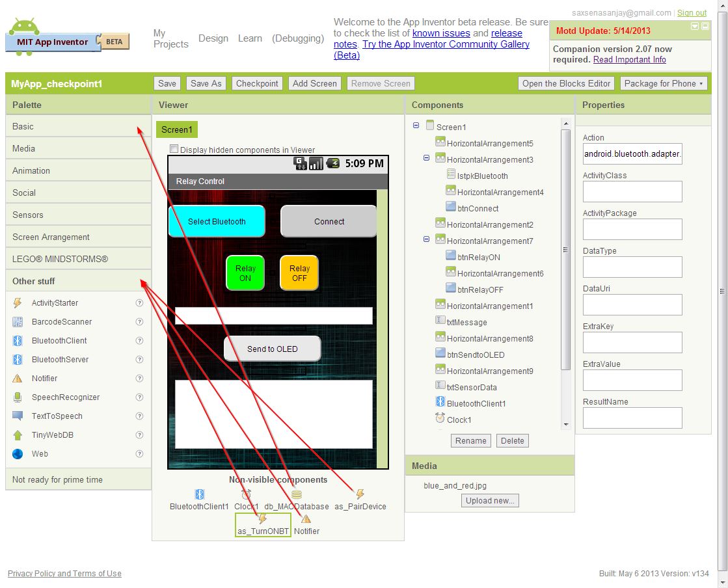Viewport: 728px width, 588px height.
Task: Collapse the HorizontalArrangement7 tree node
Action: pos(426,239)
